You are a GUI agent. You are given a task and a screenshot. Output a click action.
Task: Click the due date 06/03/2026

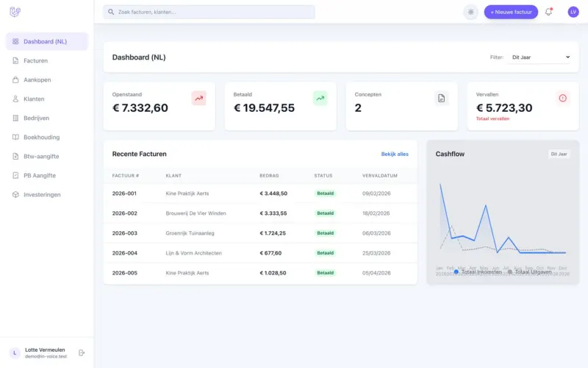(x=376, y=233)
